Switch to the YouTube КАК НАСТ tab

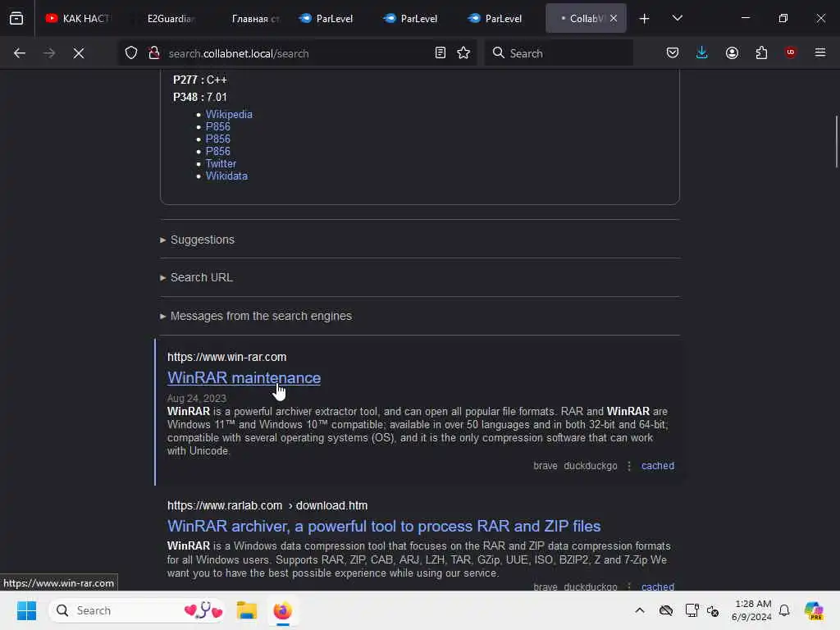[78, 18]
